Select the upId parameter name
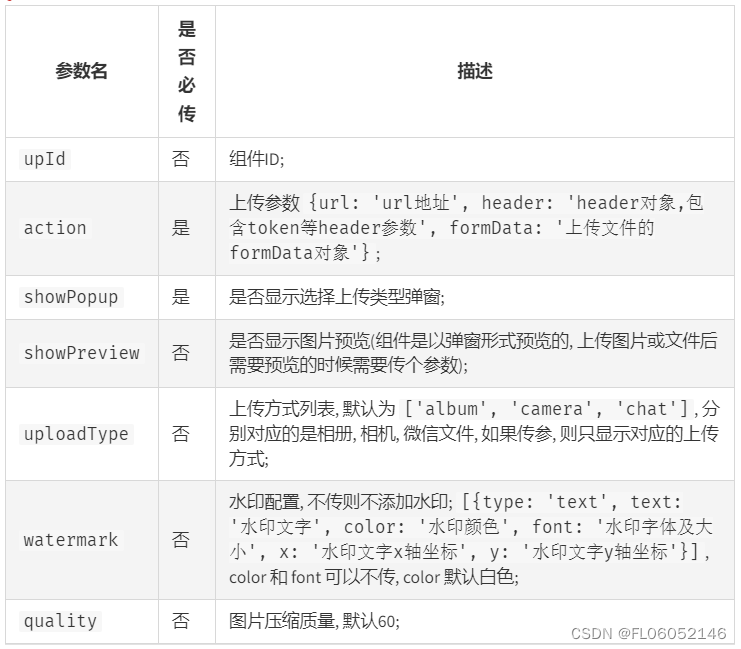741x649 pixels. click(x=45, y=159)
